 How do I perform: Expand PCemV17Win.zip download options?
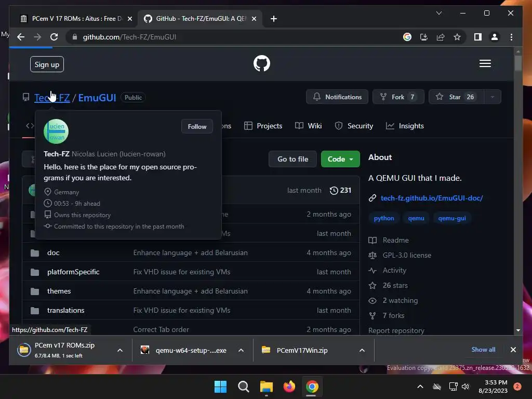[x=362, y=350]
